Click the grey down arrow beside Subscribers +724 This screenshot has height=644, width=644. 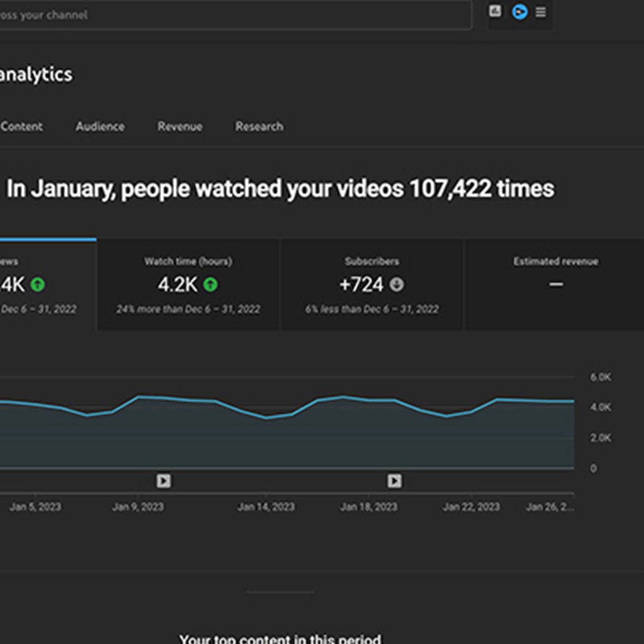397,285
